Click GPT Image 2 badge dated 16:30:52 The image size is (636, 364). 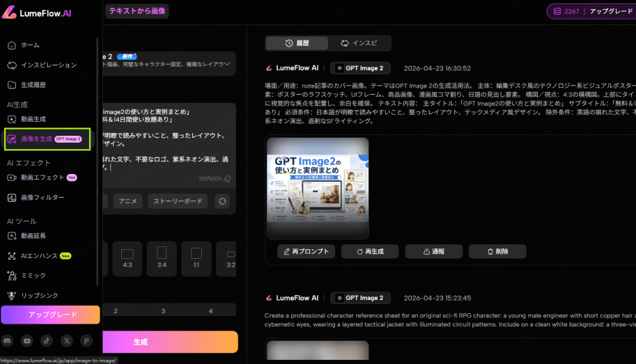360,68
